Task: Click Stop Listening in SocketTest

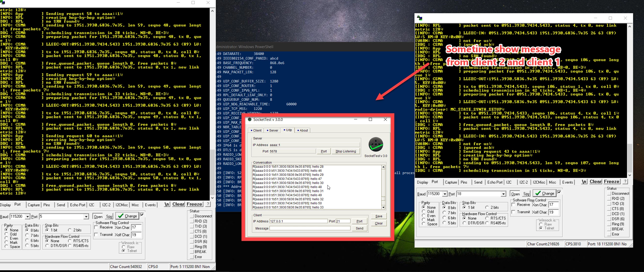Action: click(345, 151)
